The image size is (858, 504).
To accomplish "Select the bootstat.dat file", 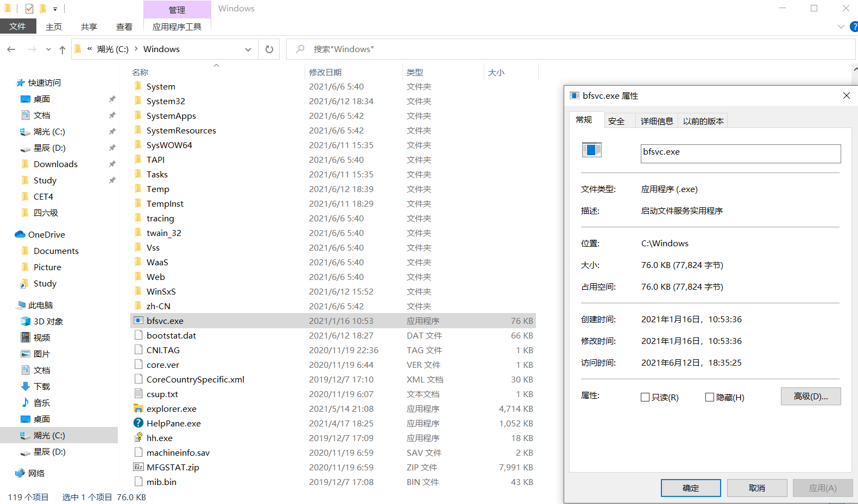I will 333,335.
